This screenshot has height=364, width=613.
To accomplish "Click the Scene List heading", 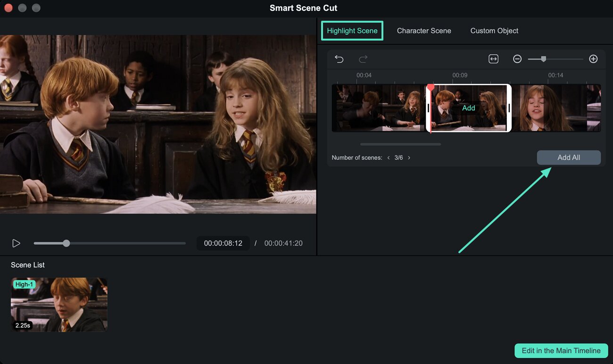I will 28,265.
